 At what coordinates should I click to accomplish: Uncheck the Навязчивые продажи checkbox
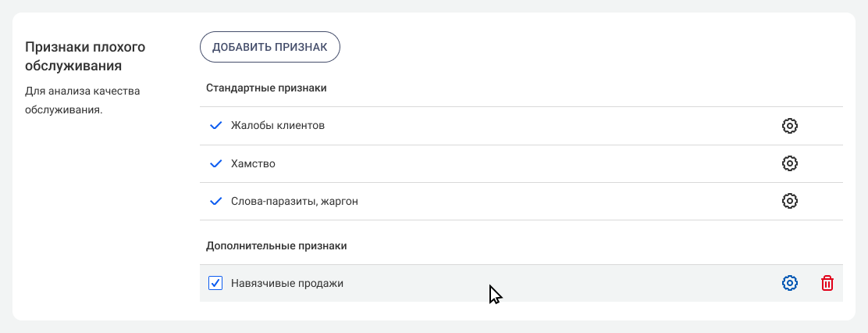coord(216,283)
